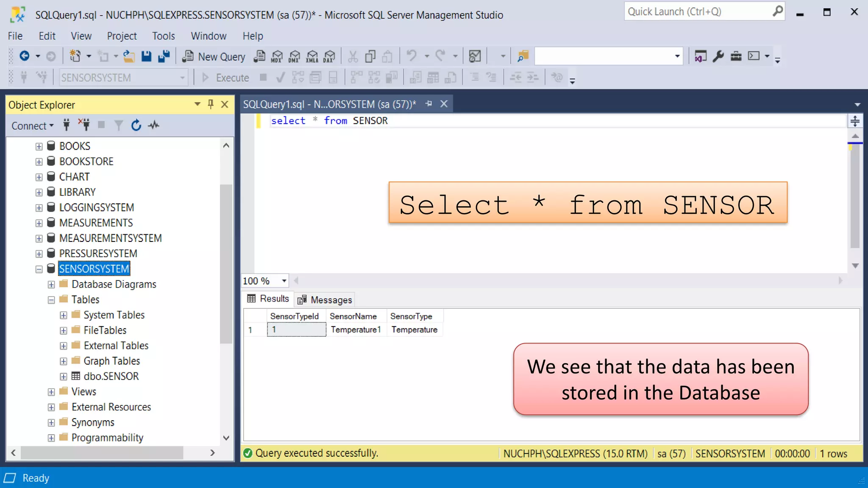This screenshot has width=868, height=488.
Task: Open the Tools menu
Action: point(163,36)
